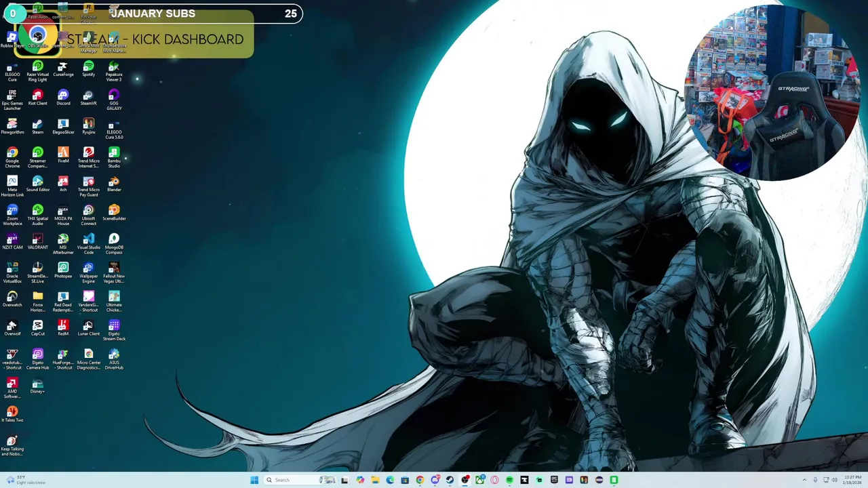868x488 pixels.
Task: Select Keep Talking and Nobody Explodes icon
Action: pos(12,445)
